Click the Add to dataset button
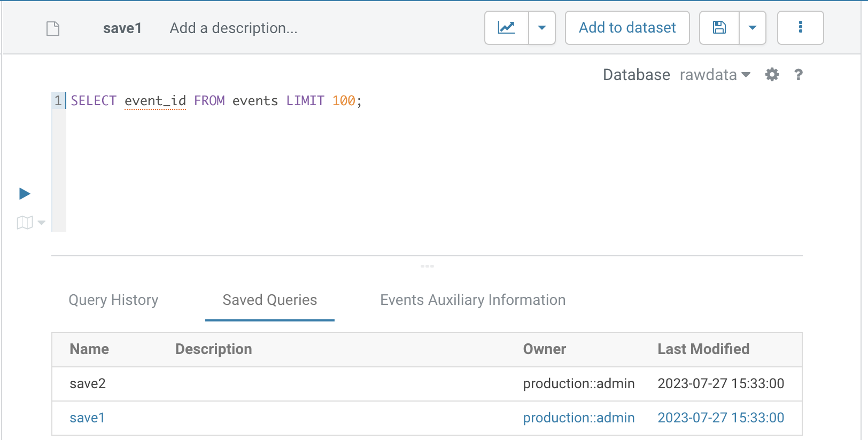This screenshot has width=868, height=440. [x=627, y=28]
